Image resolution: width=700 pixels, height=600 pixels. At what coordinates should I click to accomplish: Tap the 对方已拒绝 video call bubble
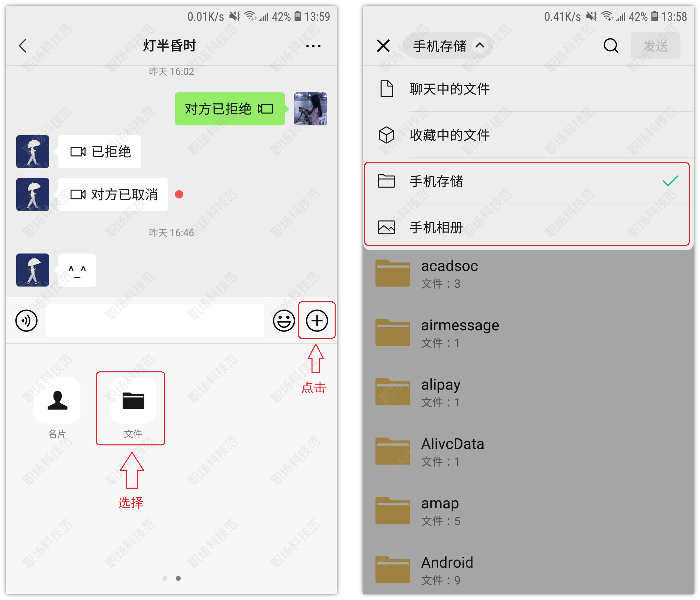coord(230,109)
